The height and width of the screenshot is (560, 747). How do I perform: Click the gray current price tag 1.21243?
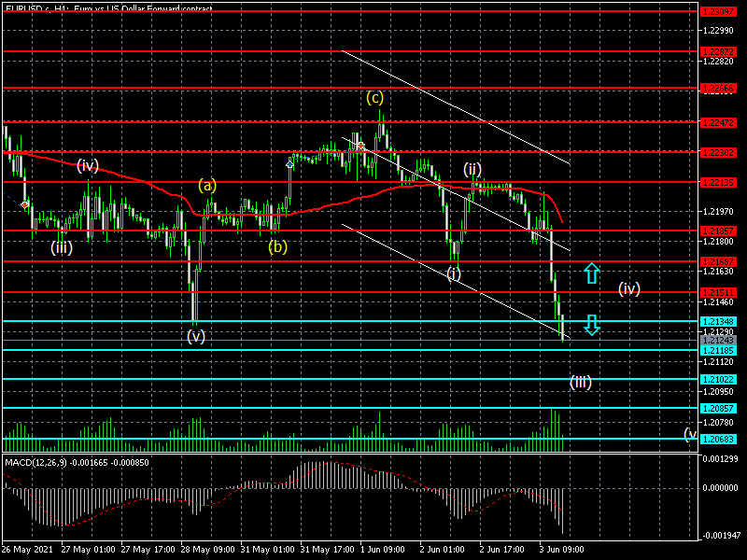pyautogui.click(x=718, y=341)
